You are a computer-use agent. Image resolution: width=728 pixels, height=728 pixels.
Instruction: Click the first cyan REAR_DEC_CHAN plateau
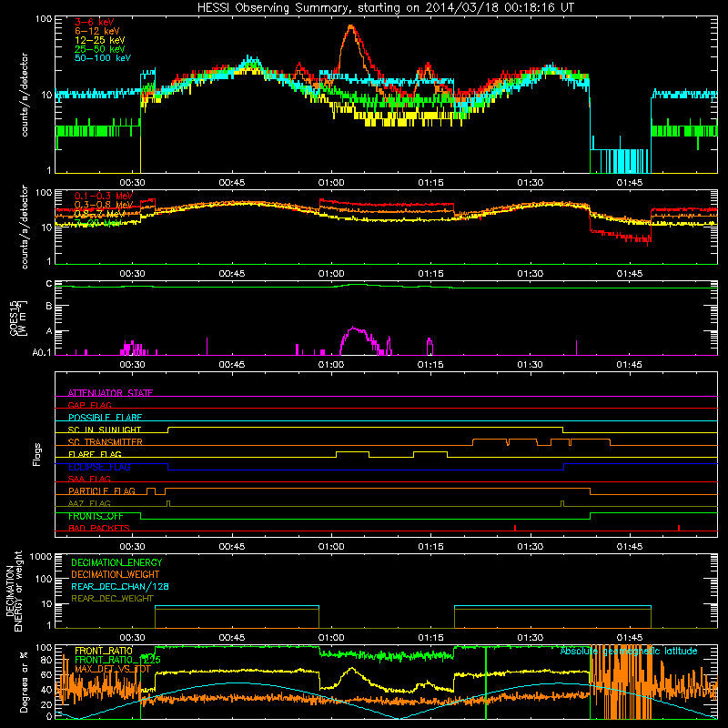[x=237, y=606]
